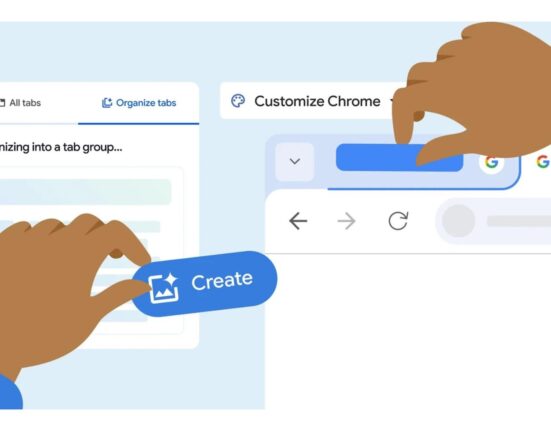Click the blue Create button
The image size is (551, 431).
(x=204, y=284)
